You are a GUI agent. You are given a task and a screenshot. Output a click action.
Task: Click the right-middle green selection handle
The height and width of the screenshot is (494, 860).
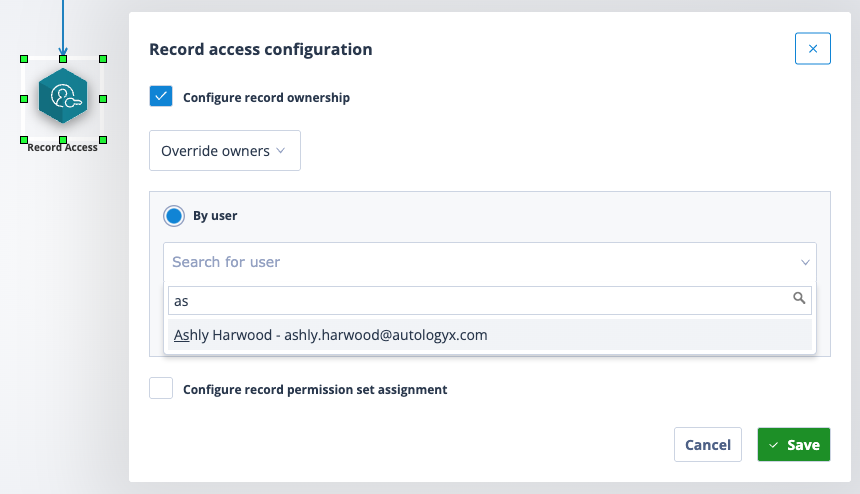[103, 99]
